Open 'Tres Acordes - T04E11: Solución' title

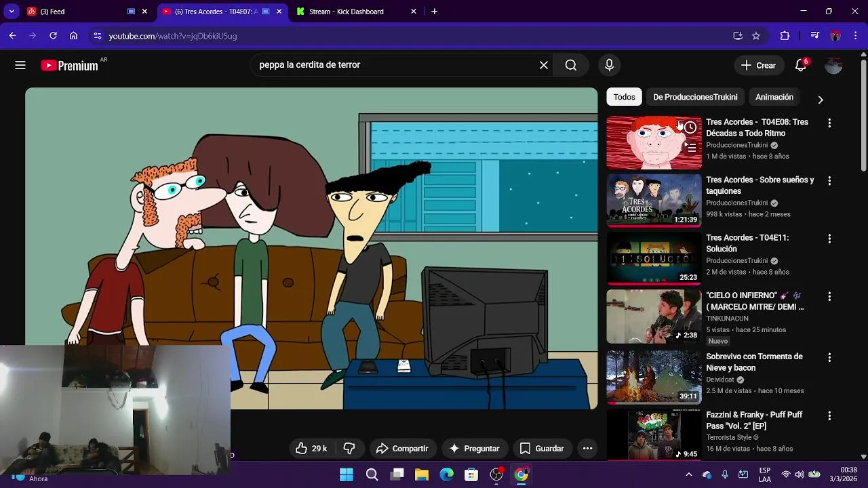747,243
